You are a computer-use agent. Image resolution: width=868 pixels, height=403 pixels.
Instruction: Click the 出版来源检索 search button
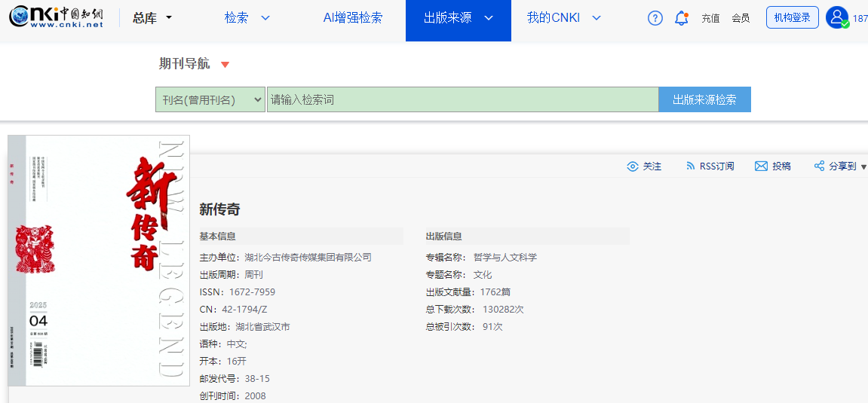point(704,99)
